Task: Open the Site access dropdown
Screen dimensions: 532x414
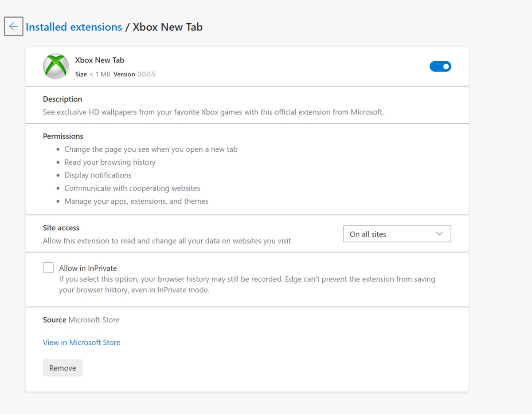Action: click(397, 234)
